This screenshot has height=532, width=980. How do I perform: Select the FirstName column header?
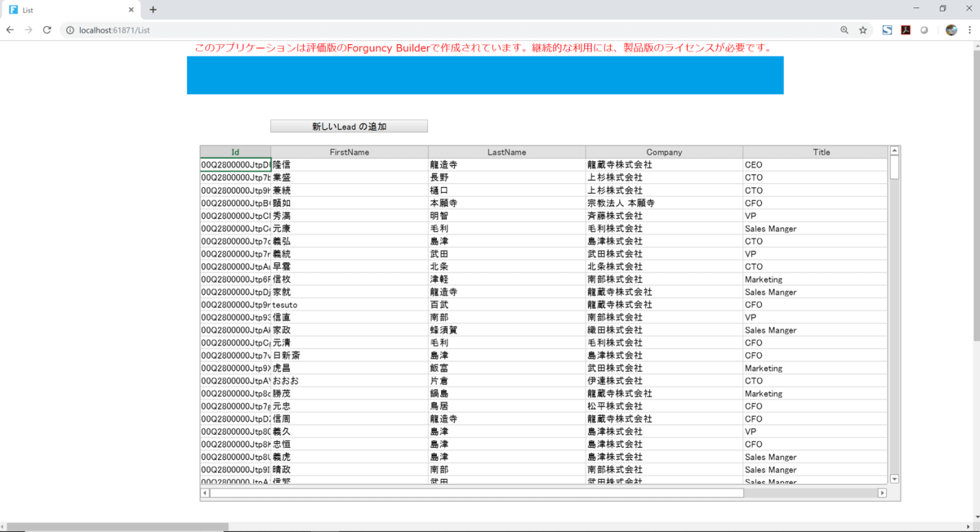[350, 152]
